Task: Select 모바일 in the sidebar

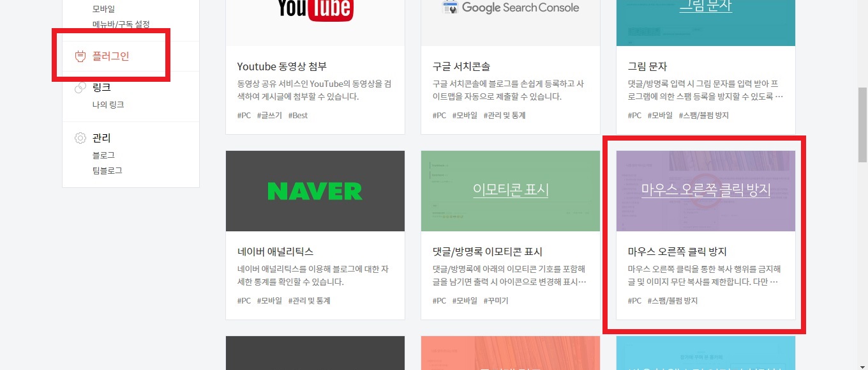Action: point(103,9)
